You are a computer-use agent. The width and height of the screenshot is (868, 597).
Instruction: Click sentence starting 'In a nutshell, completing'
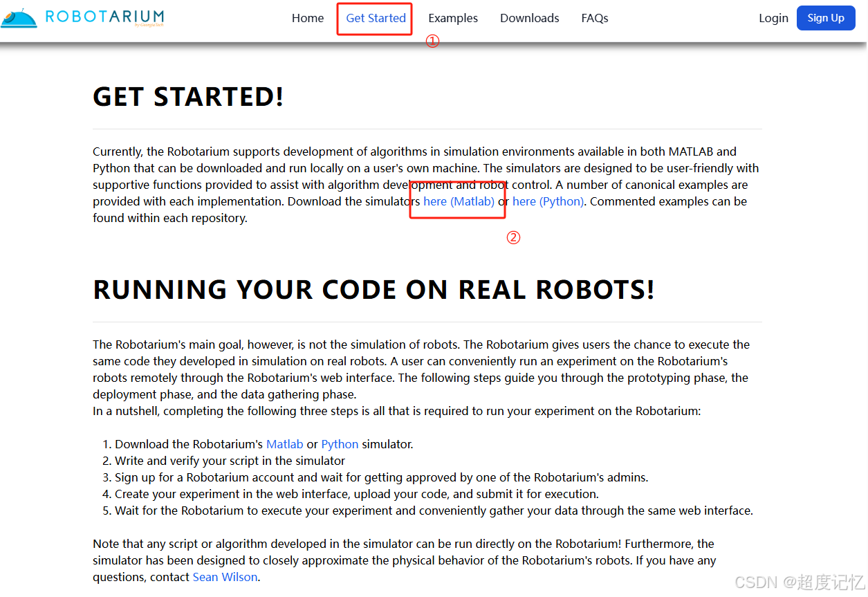[x=397, y=411]
